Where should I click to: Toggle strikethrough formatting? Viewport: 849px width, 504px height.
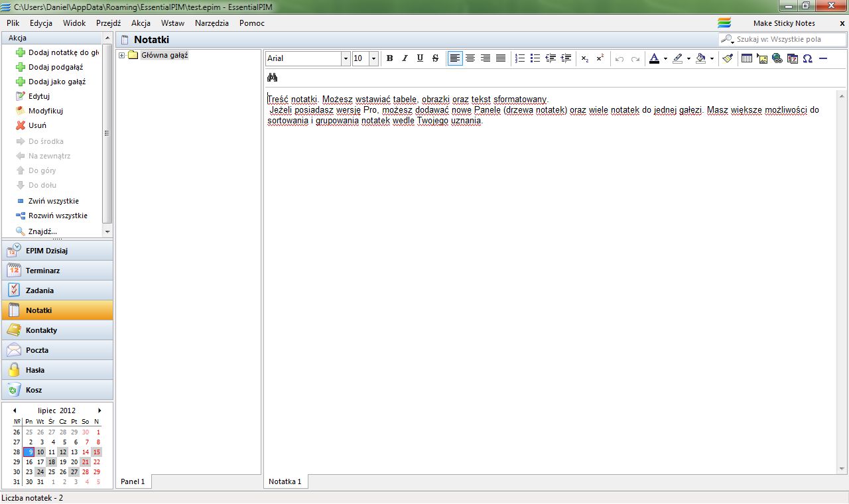435,58
